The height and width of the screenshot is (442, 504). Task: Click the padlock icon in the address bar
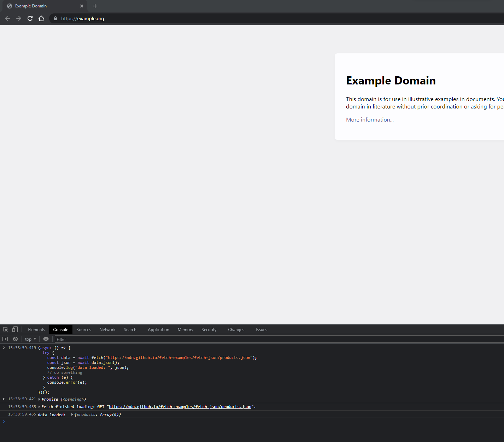(55, 18)
